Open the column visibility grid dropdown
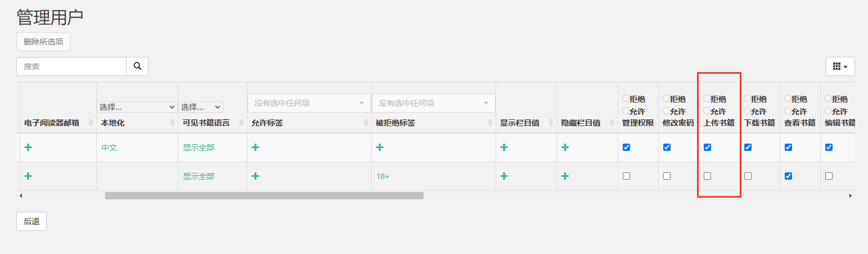Screen dimensions: 868x254 tap(840, 66)
